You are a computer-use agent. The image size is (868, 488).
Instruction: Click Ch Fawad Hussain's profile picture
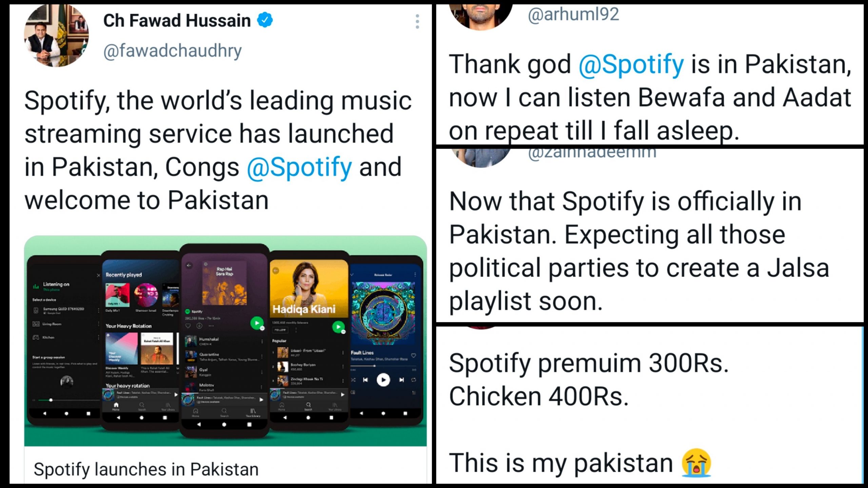[x=56, y=35]
